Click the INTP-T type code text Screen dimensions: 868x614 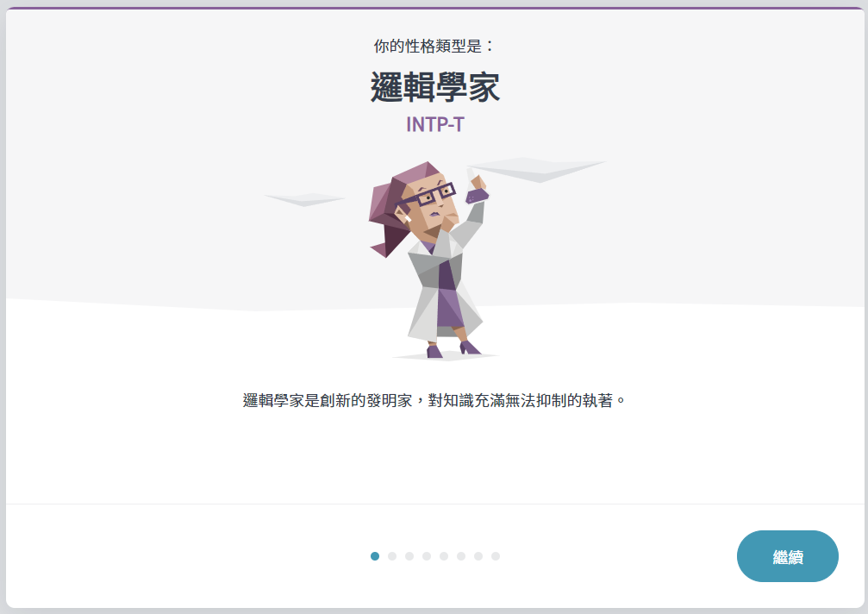(434, 124)
